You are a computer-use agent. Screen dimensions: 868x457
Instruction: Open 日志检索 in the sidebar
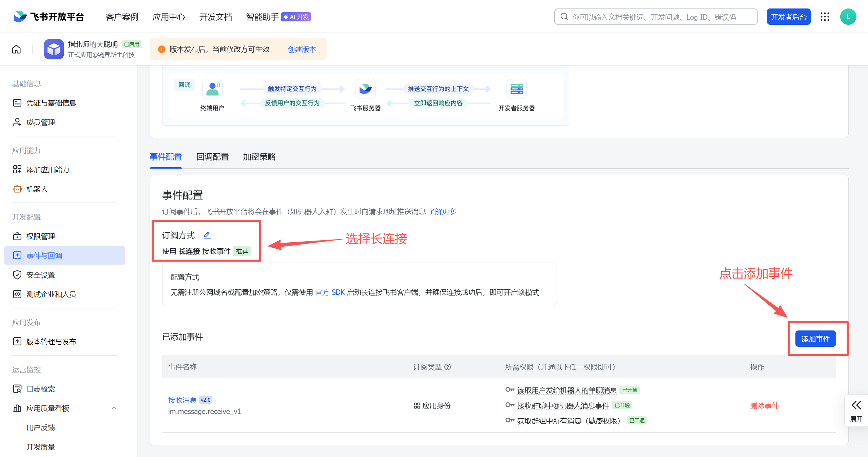pos(41,389)
